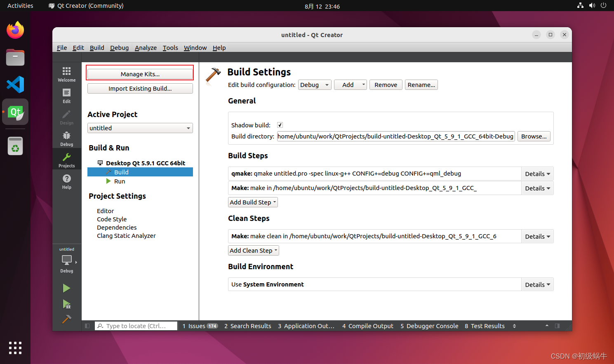Viewport: 614px width, 364px height.
Task: Remove the build configuration
Action: coord(386,85)
